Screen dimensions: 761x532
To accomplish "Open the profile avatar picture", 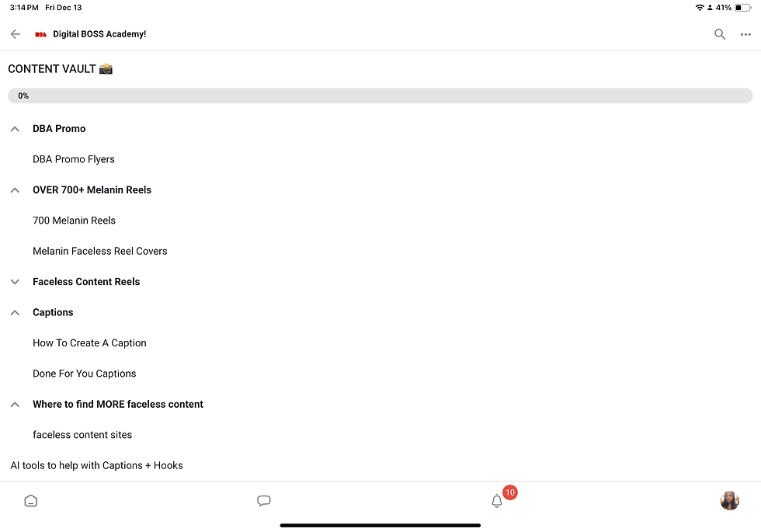I will (729, 500).
